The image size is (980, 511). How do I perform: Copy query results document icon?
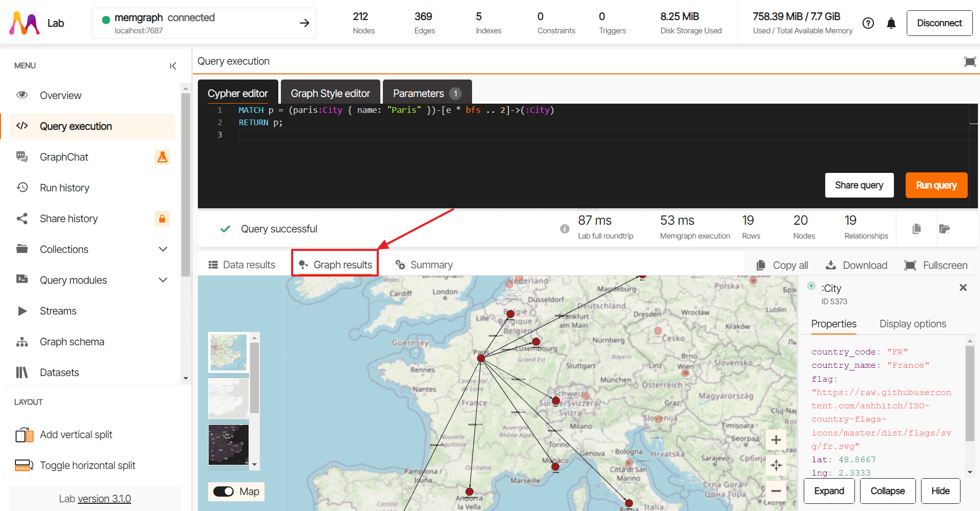917,229
